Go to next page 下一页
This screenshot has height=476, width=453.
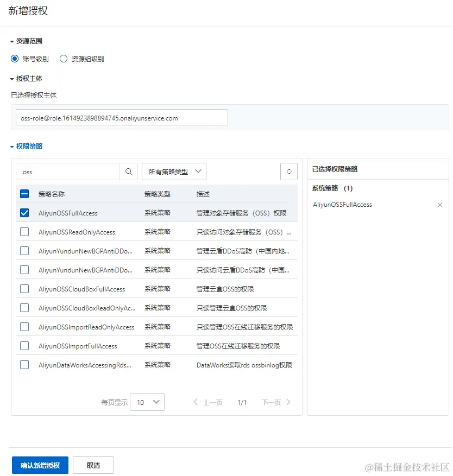tap(276, 403)
